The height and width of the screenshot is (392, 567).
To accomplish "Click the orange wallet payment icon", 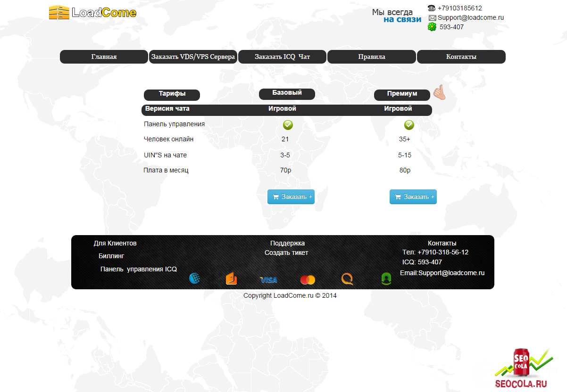I will 231,279.
